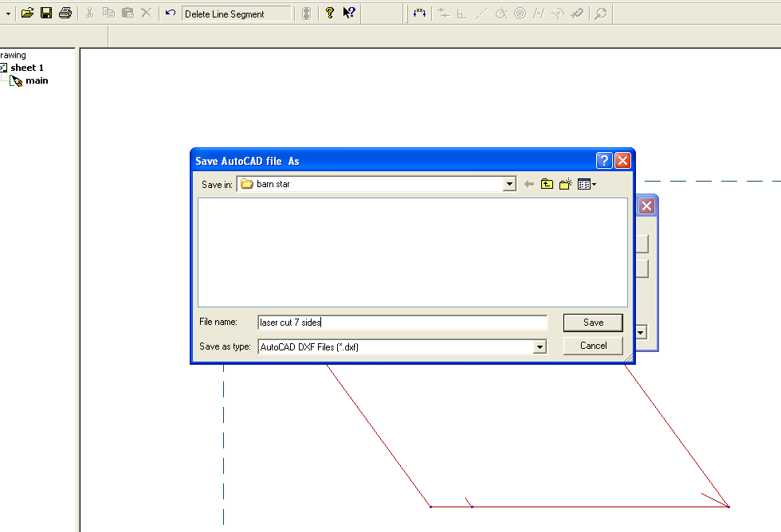Viewport: 781px width, 532px height.
Task: Click the tangent constraint icon
Action: point(500,14)
